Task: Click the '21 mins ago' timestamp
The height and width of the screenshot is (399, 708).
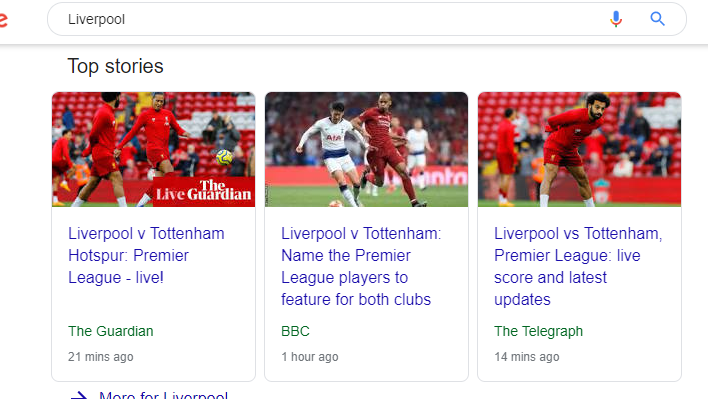Action: (101, 357)
